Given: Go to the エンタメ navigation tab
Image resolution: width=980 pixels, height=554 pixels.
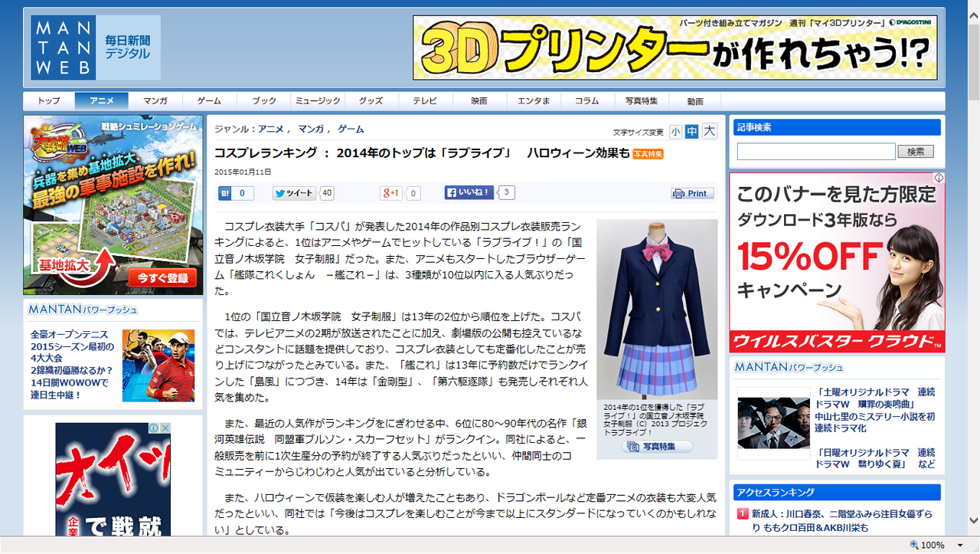Looking at the screenshot, I should [534, 101].
